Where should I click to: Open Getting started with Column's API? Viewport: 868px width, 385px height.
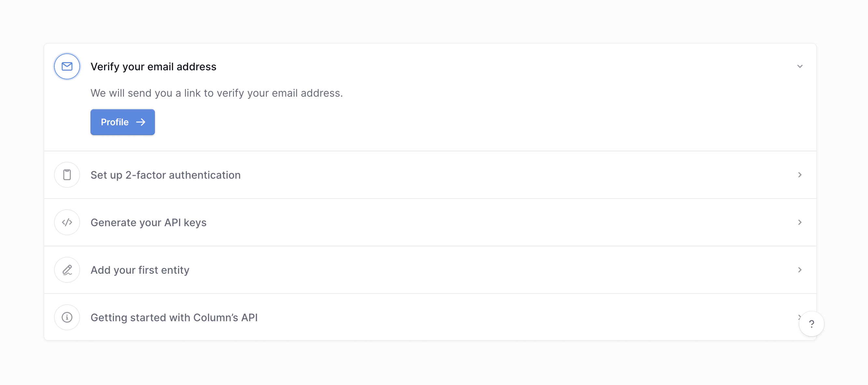174,318
